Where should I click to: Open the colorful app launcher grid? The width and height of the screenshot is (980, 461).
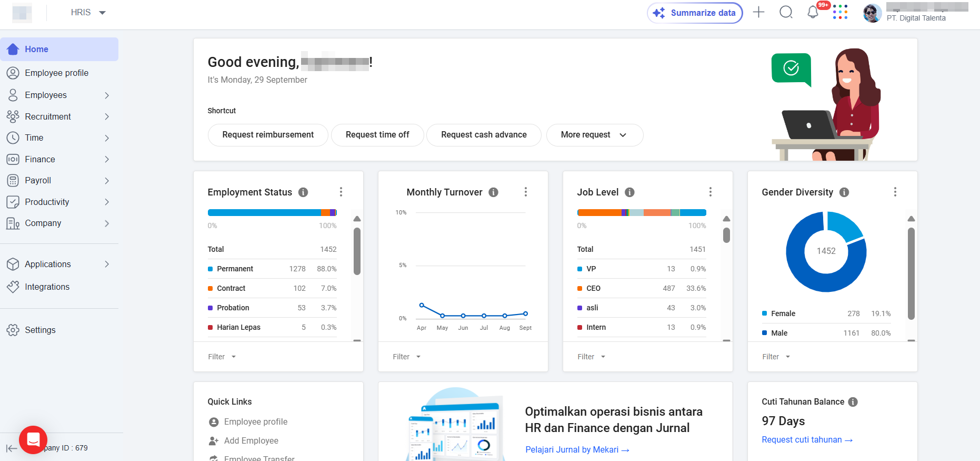840,12
